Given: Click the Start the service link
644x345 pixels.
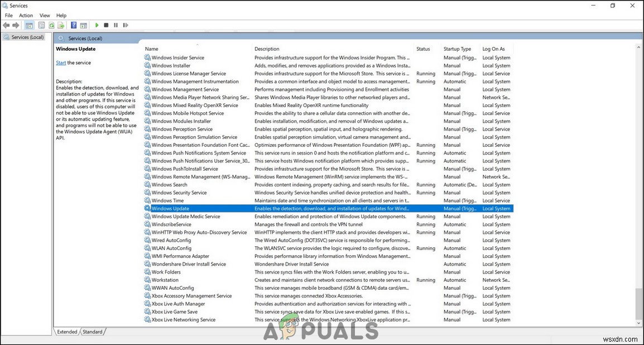Looking at the screenshot, I should pyautogui.click(x=61, y=63).
